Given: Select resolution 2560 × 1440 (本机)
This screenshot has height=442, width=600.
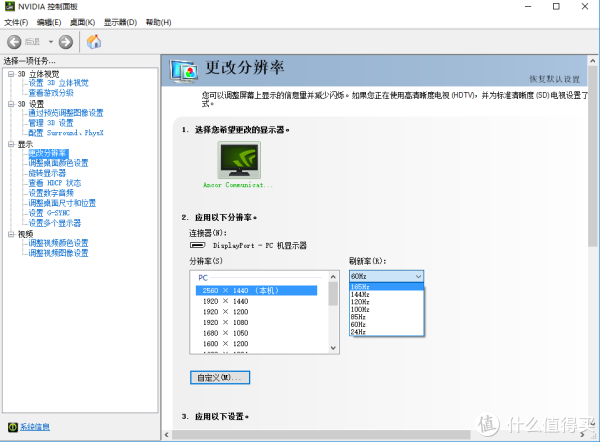Looking at the screenshot, I should pos(256,290).
